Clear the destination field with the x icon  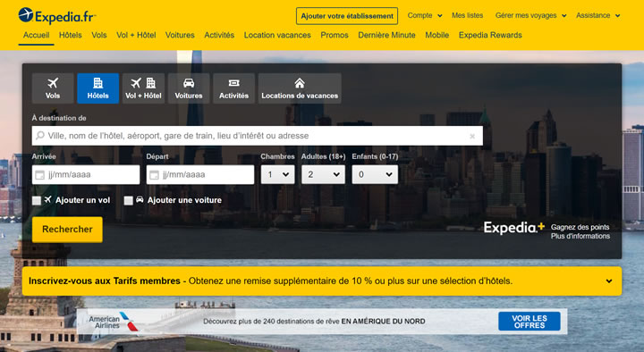point(472,136)
